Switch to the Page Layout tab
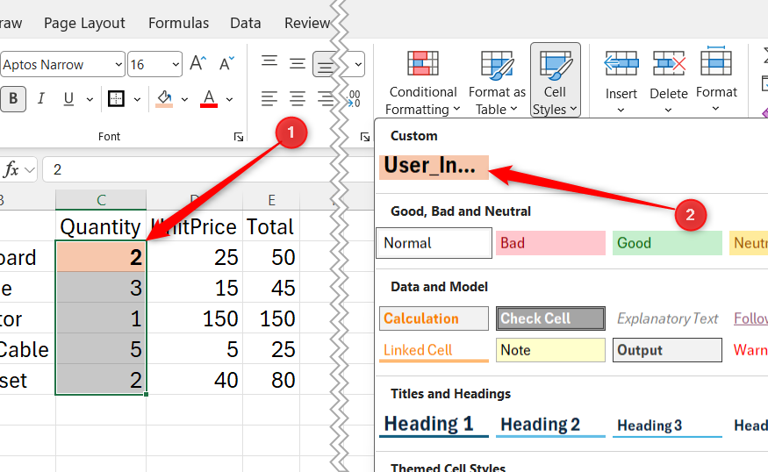Screen dimensions: 768x472 point(84,23)
